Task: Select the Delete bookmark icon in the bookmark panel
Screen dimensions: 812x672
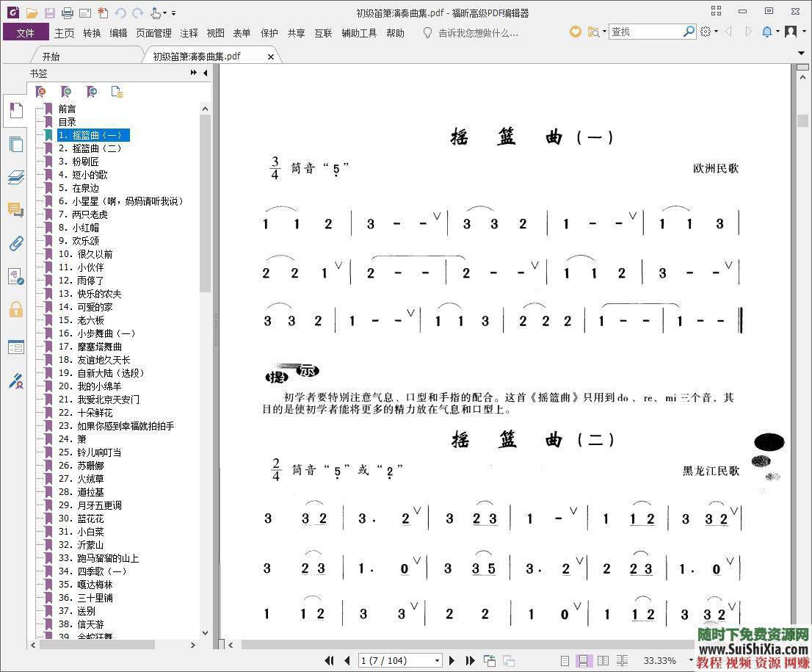Action: coord(41,92)
